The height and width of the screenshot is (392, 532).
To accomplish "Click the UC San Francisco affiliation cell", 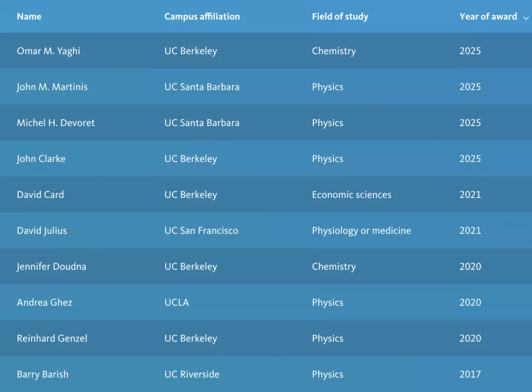I will (201, 230).
